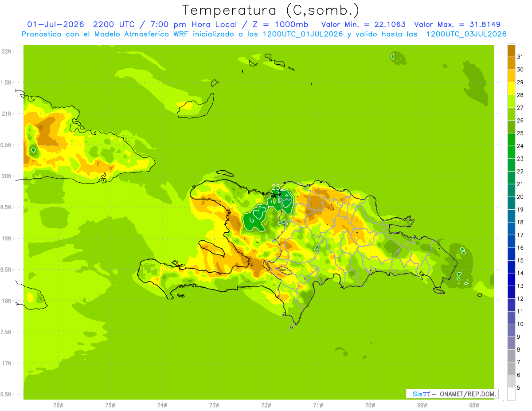Click the "71W" longitude label

(x=318, y=405)
